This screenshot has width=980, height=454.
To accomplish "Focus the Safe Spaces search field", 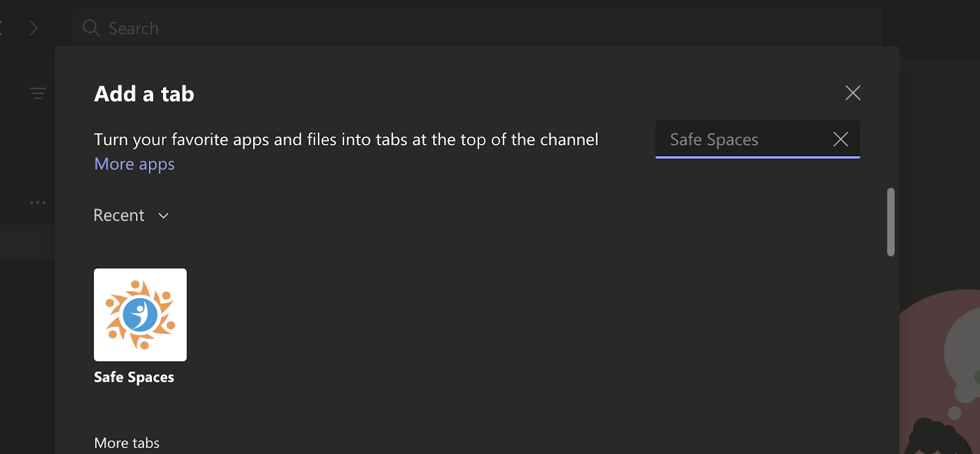I will [x=741, y=140].
